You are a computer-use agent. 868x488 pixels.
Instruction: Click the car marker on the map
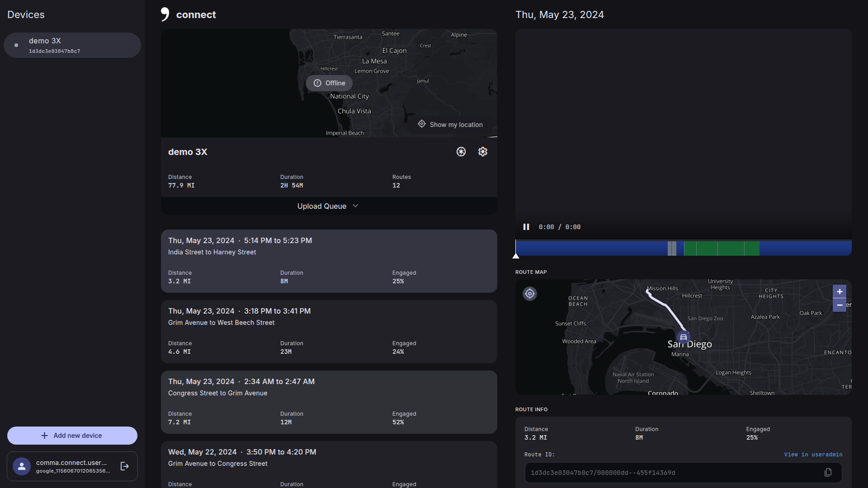coord(683,337)
